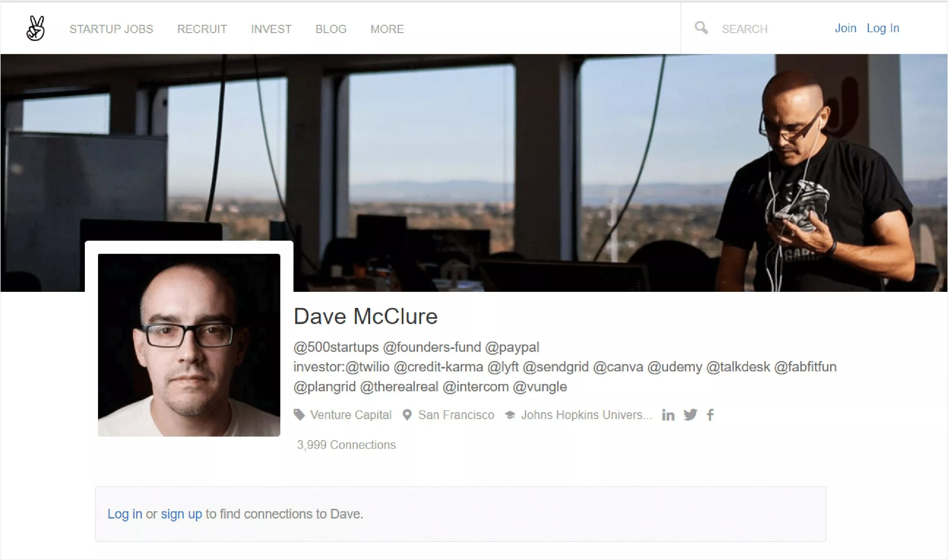This screenshot has height=560, width=948.
Task: Click the header Log In link
Action: pos(883,28)
